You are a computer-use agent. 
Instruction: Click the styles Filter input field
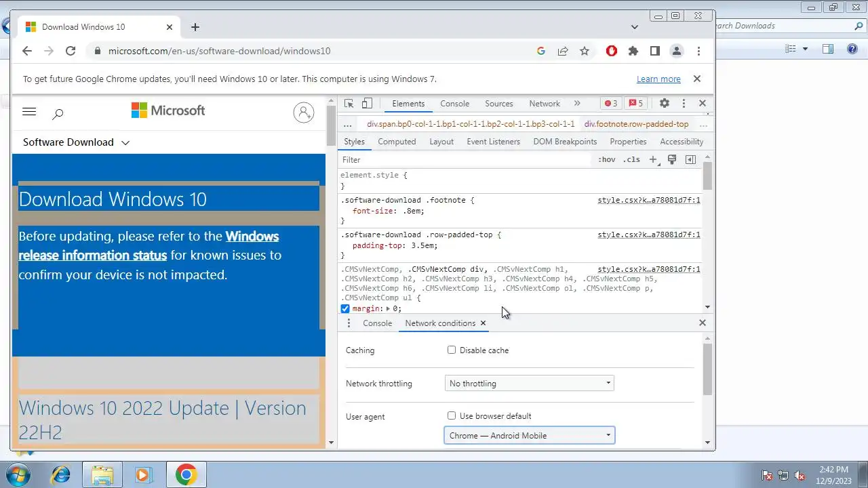466,160
